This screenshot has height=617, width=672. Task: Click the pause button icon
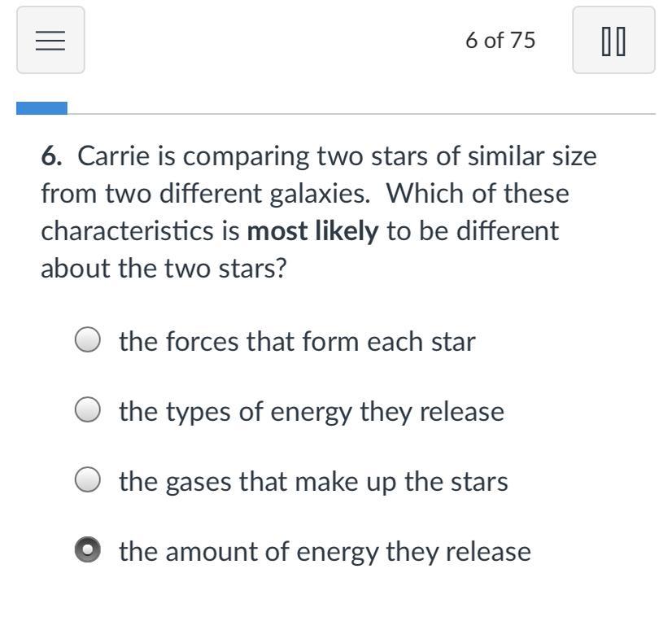(x=613, y=40)
